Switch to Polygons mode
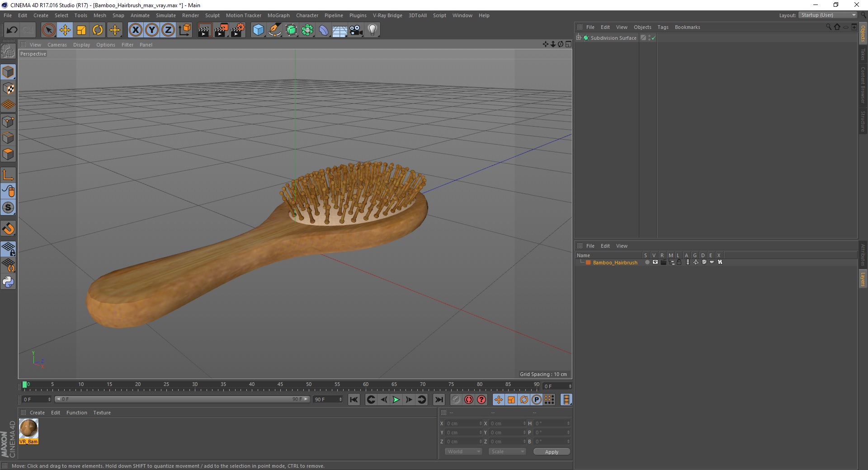Image resolution: width=868 pixels, height=470 pixels. point(8,154)
